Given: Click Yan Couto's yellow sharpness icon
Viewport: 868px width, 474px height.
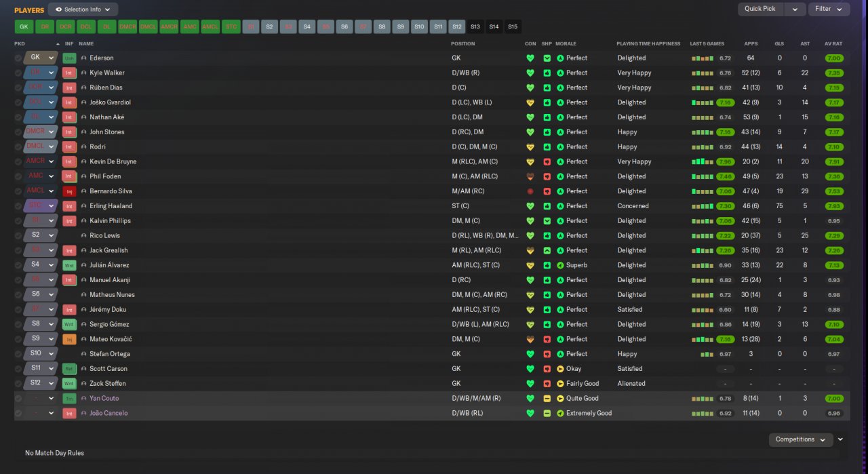Looking at the screenshot, I should (547, 399).
